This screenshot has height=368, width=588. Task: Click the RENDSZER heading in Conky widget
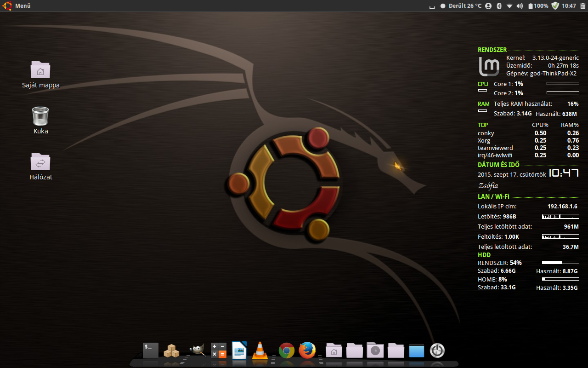(492, 50)
